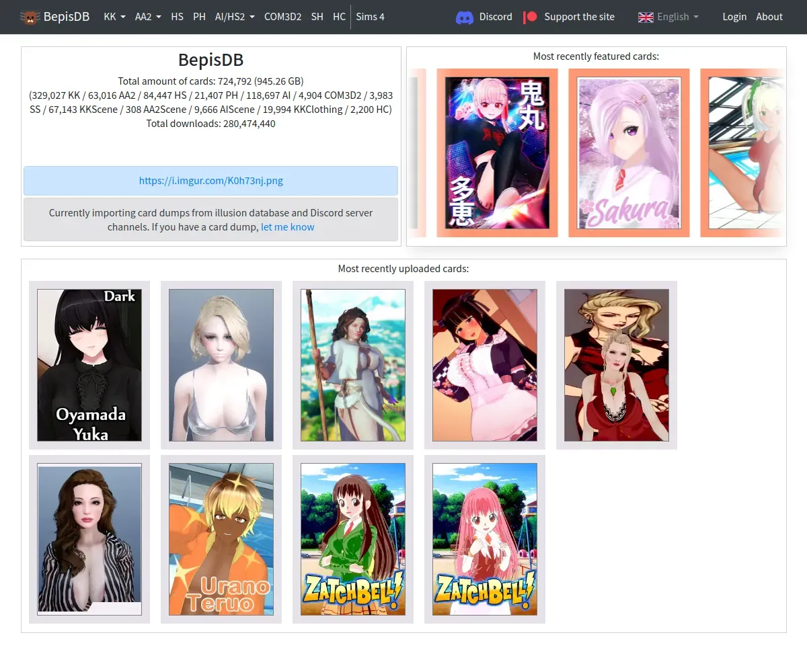Click the Login link

tap(734, 17)
